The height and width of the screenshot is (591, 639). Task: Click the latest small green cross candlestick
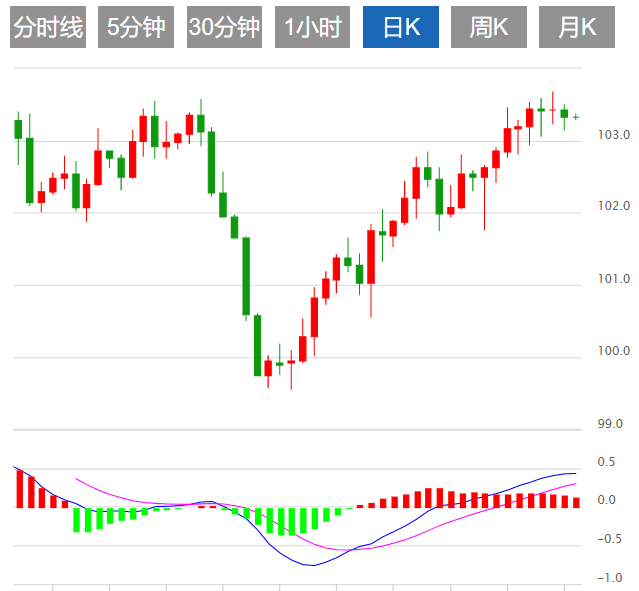click(x=576, y=117)
